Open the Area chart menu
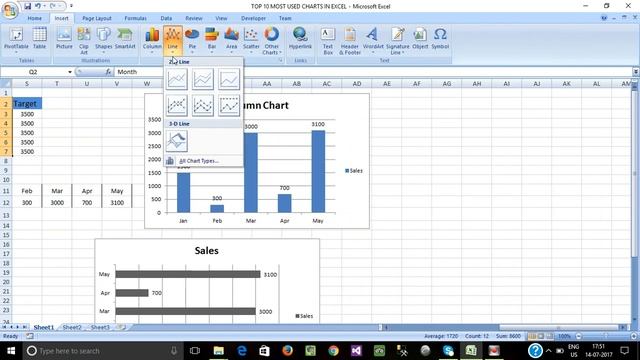Screen dimensions: 640x360 click(x=231, y=40)
